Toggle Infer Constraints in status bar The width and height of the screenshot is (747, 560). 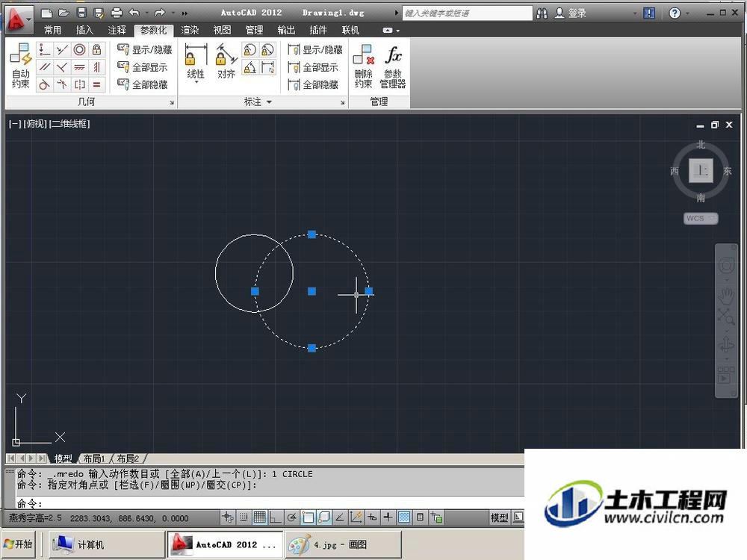(x=227, y=517)
